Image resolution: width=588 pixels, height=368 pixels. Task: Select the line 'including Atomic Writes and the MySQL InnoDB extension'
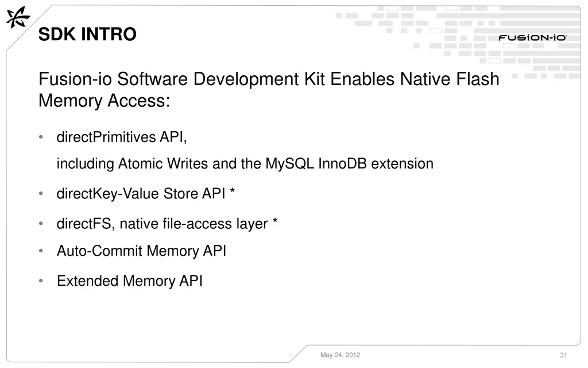point(245,164)
